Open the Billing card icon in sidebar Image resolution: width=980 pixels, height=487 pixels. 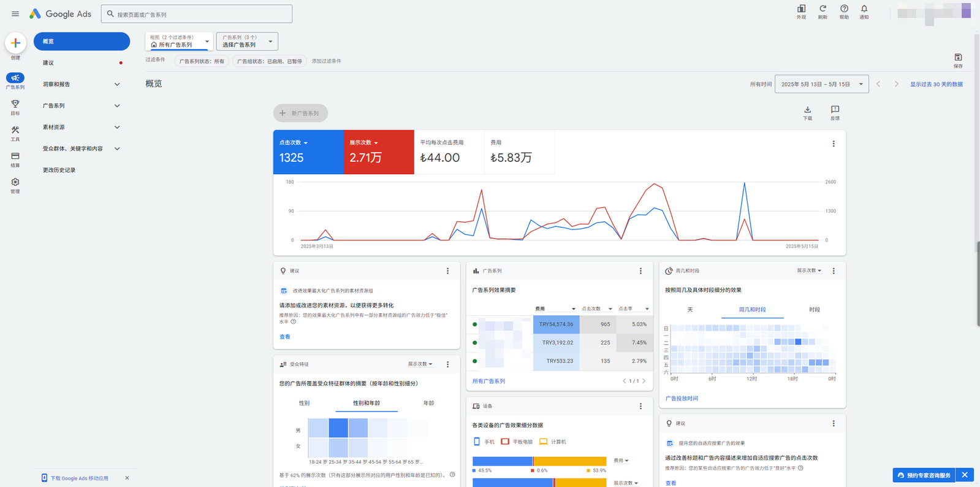[15, 157]
